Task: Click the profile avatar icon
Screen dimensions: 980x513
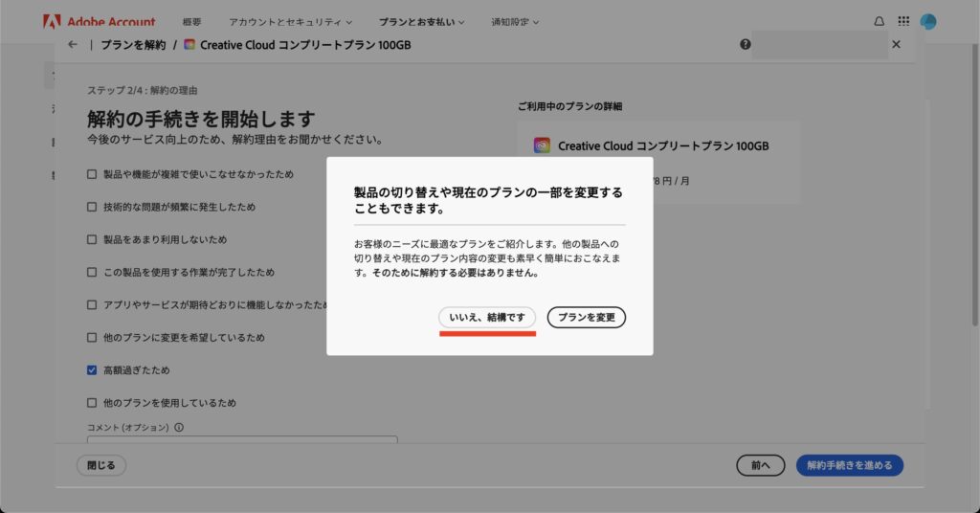Action: pos(927,21)
